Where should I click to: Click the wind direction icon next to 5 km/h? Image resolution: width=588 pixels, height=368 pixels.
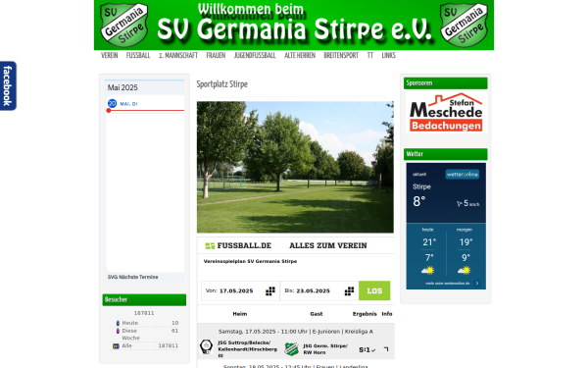460,204
